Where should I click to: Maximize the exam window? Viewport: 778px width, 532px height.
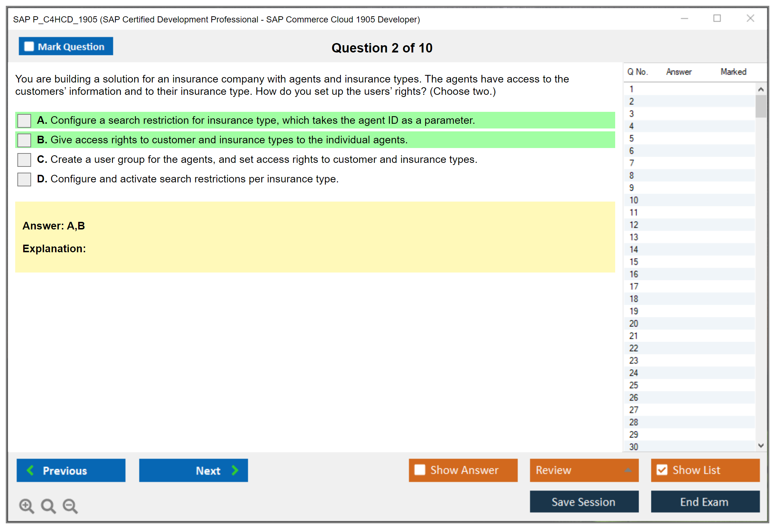(x=717, y=18)
